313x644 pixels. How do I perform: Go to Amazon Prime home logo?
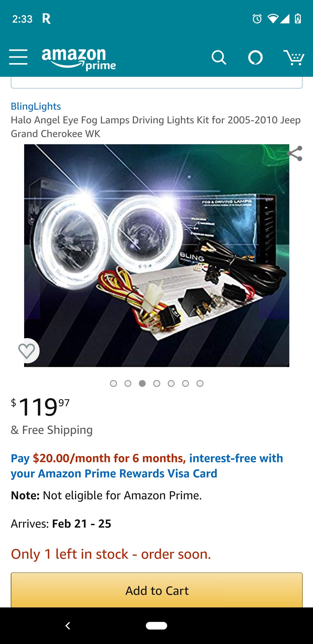pyautogui.click(x=79, y=59)
